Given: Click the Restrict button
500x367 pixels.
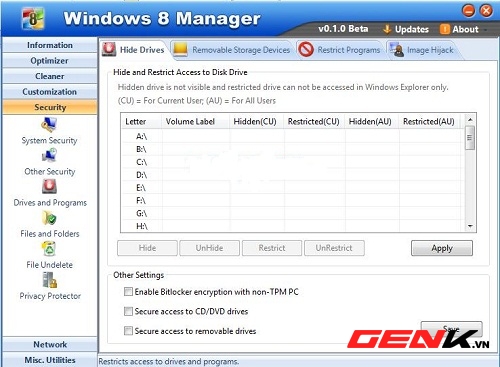Looking at the screenshot, I should click(272, 248).
